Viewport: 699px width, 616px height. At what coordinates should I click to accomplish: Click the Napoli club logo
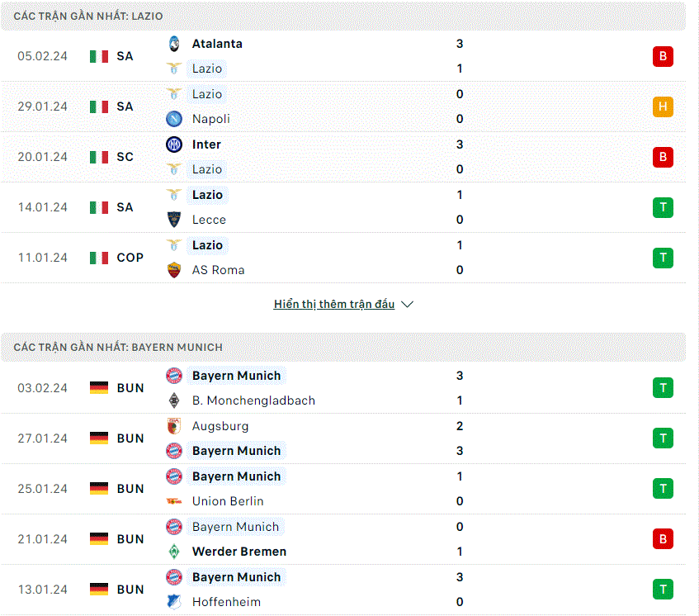point(174,119)
